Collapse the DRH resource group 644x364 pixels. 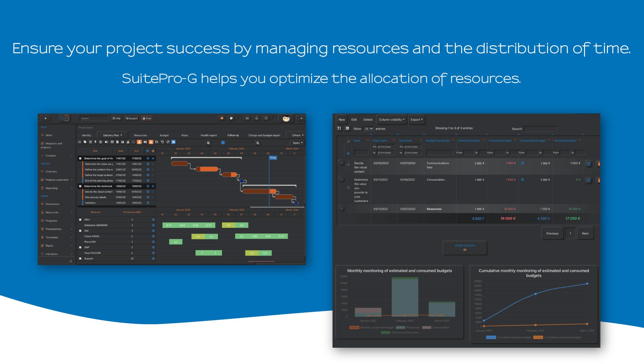[80, 220]
